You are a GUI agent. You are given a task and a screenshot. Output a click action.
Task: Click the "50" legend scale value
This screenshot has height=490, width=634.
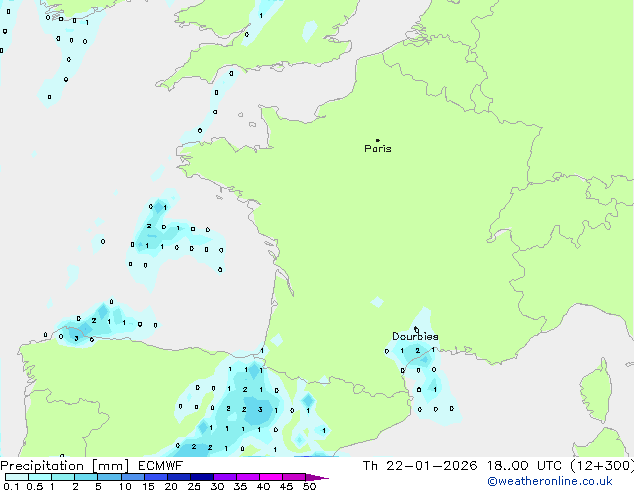(x=309, y=486)
